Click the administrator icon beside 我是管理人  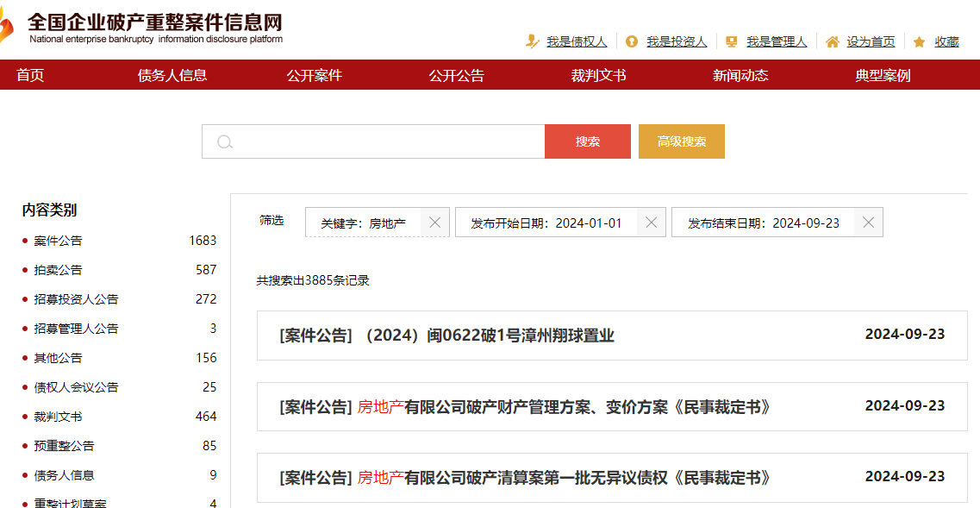[732, 41]
